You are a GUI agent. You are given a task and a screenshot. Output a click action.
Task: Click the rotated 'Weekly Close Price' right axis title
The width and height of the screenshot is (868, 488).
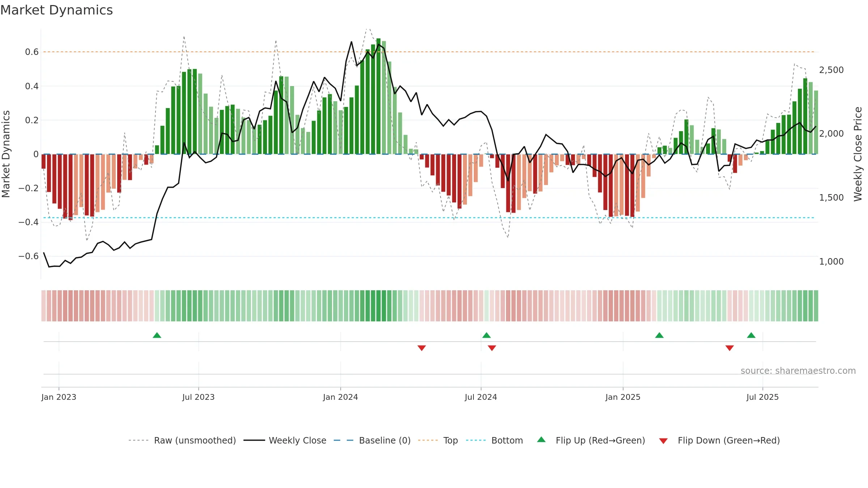pos(858,154)
